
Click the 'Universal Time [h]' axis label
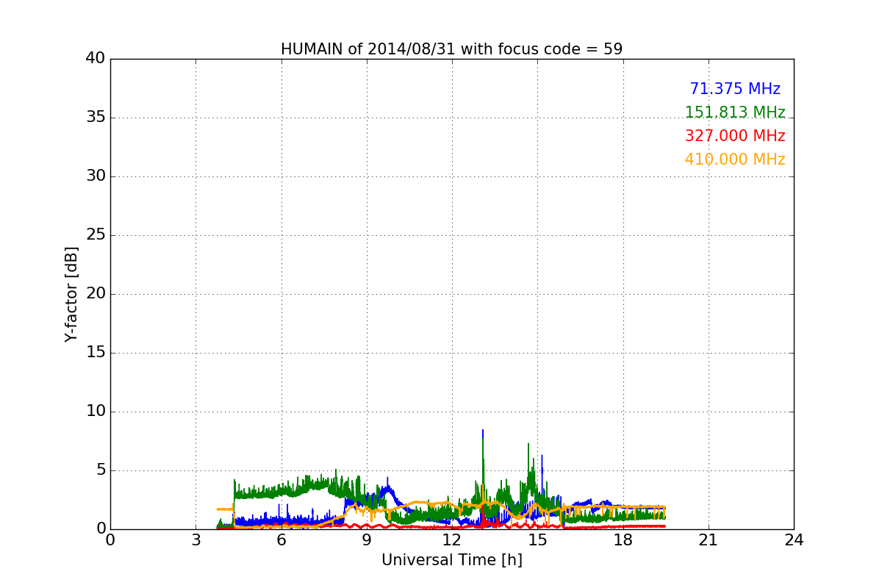click(452, 560)
